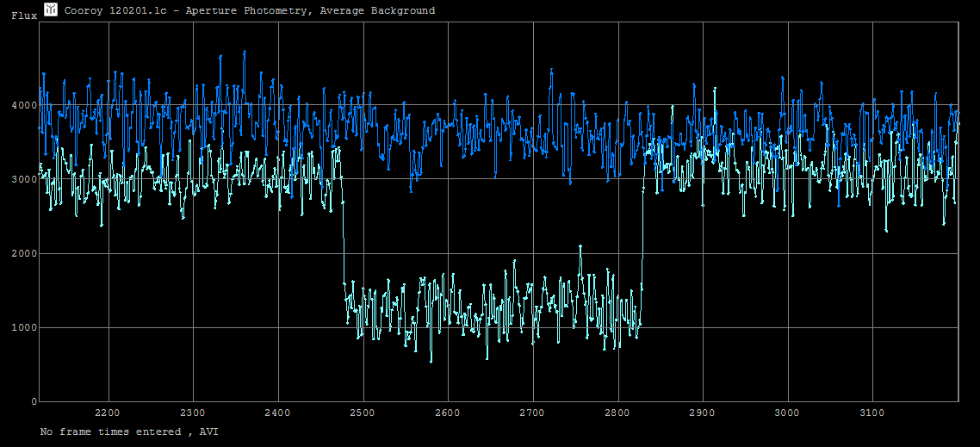
Task: Click the 3000 flux axis value
Action: (26, 179)
